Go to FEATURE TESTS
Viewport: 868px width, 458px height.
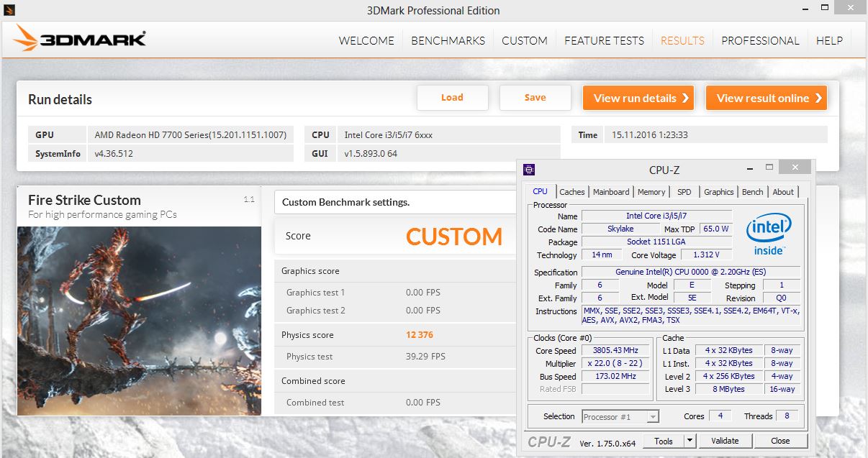click(604, 40)
